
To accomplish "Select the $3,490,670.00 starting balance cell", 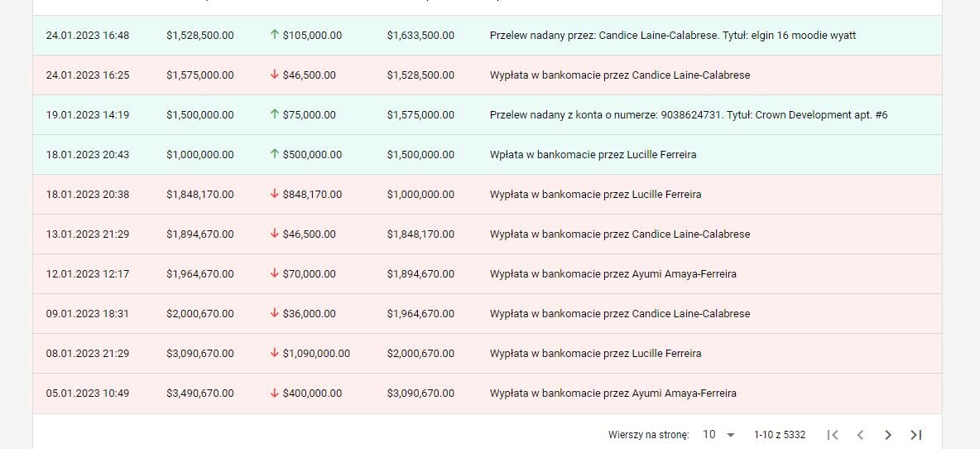I will pyautogui.click(x=200, y=393).
